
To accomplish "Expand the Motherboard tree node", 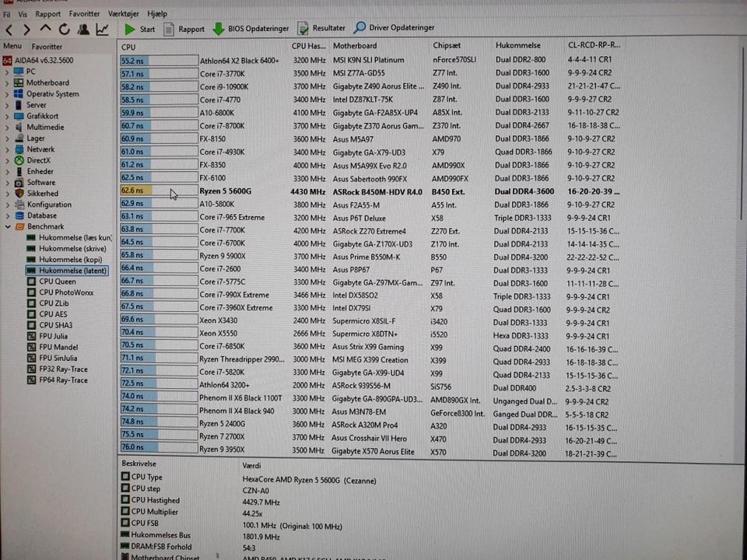I will 7,83.
